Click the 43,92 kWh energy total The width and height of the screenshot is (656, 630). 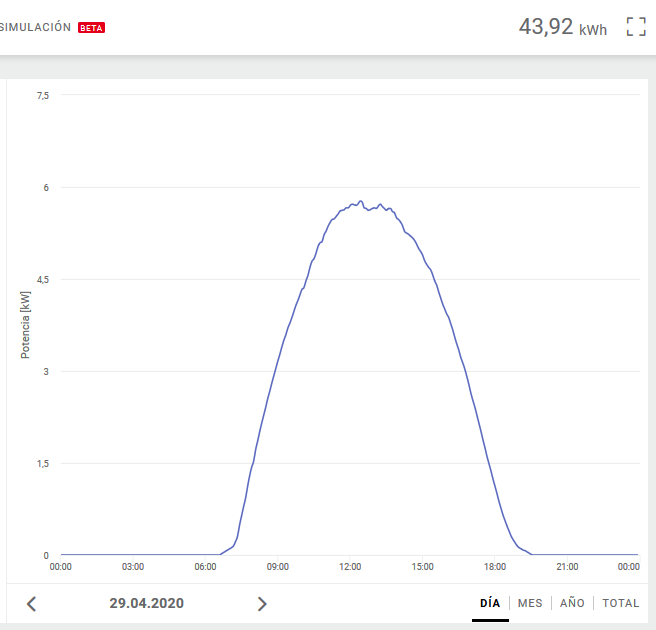tap(562, 27)
